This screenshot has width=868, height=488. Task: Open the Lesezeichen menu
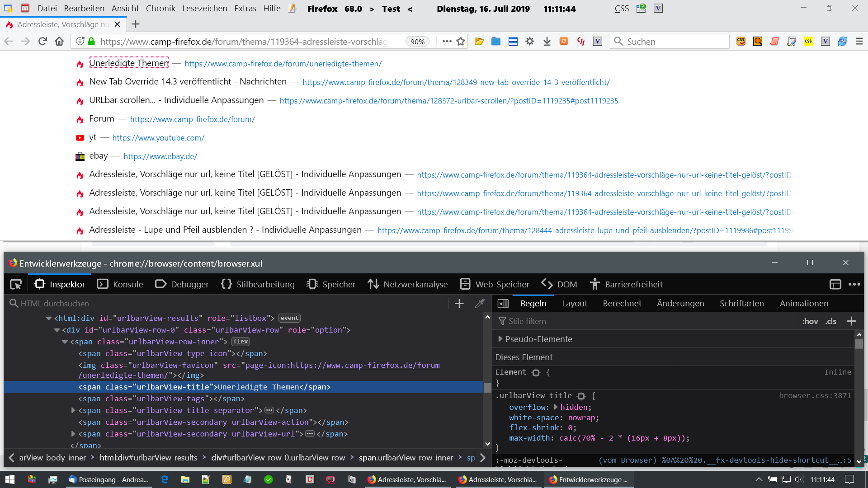(204, 9)
